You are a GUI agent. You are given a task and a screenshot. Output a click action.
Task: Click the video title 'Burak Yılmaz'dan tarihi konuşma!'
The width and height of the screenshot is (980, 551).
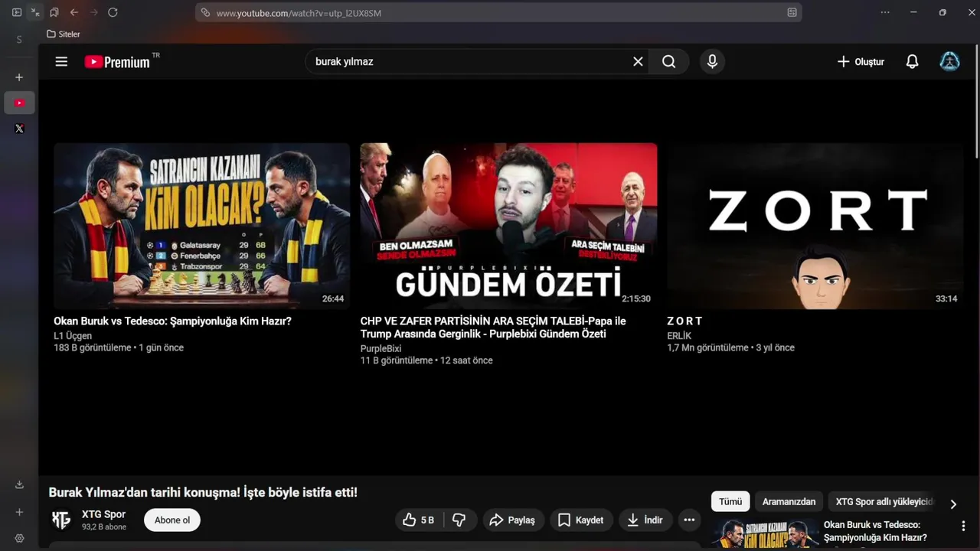click(203, 493)
